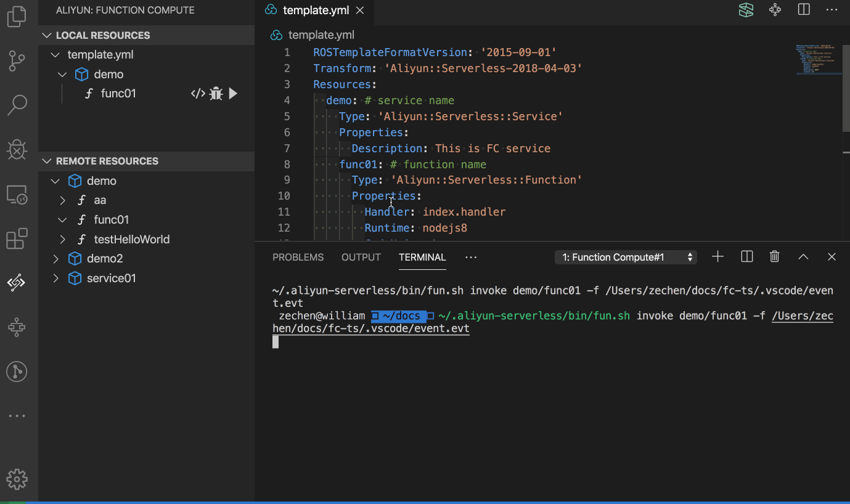Focus the terminal input cursor
This screenshot has height=504, width=850.
click(x=276, y=342)
